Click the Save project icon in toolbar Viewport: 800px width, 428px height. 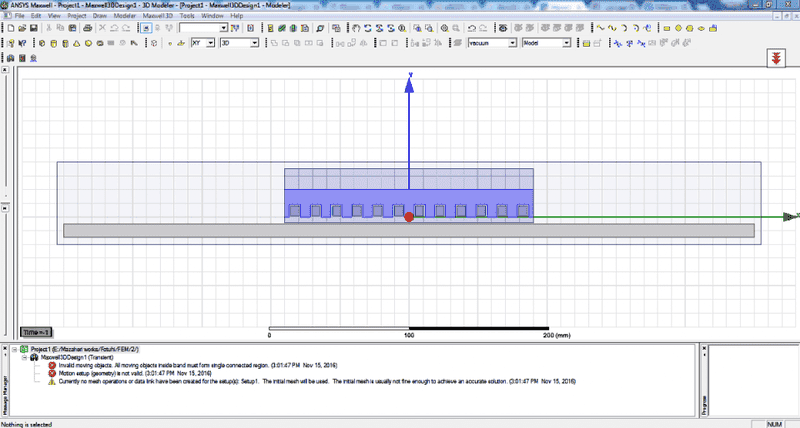(33, 29)
